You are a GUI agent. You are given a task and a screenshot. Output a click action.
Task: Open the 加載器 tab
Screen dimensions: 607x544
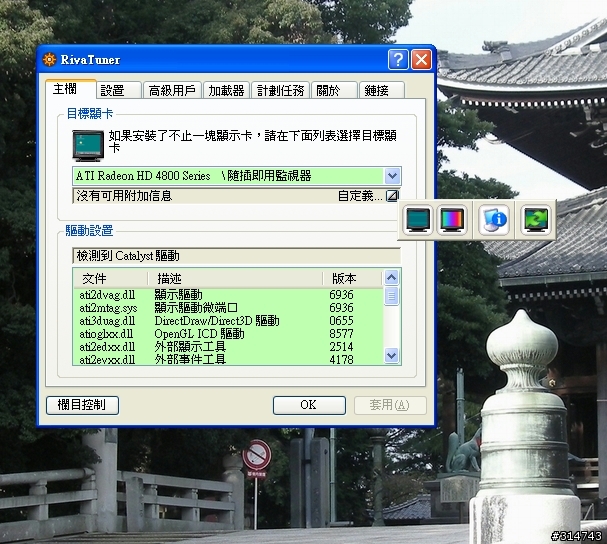point(226,90)
